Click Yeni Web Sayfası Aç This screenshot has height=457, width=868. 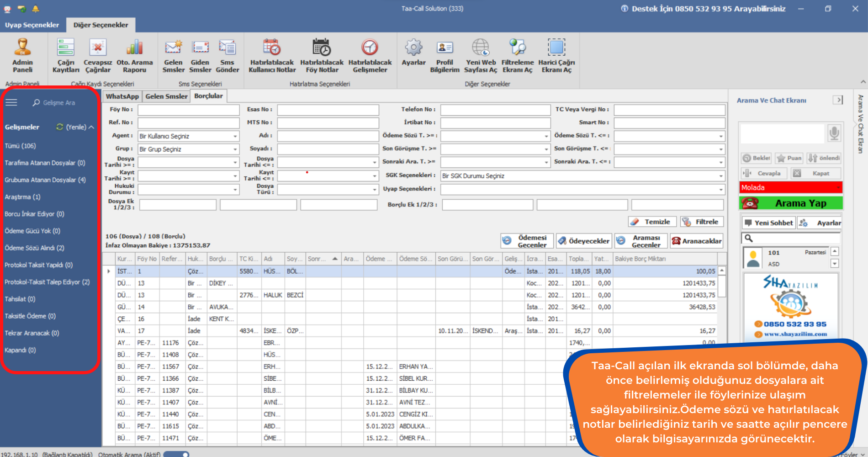click(x=481, y=55)
